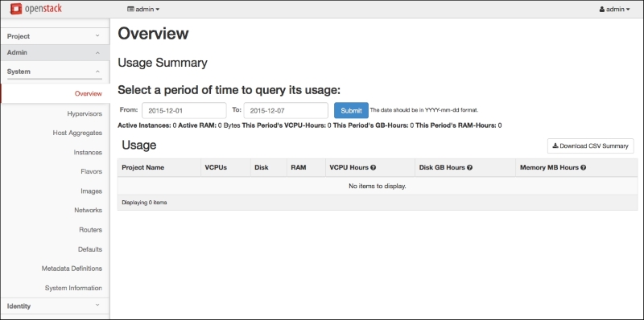Click the 'Displaying 0 items' footer text
The width and height of the screenshot is (644, 320).
click(x=144, y=203)
